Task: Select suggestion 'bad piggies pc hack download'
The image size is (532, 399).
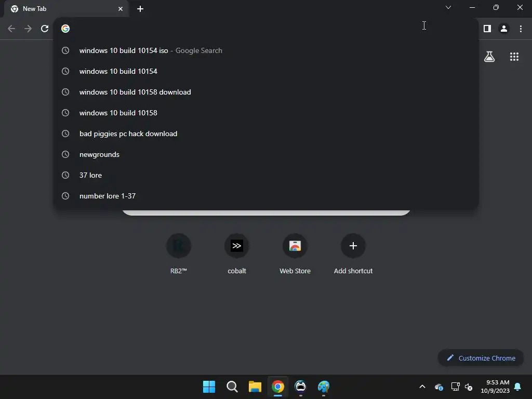Action: point(267,134)
